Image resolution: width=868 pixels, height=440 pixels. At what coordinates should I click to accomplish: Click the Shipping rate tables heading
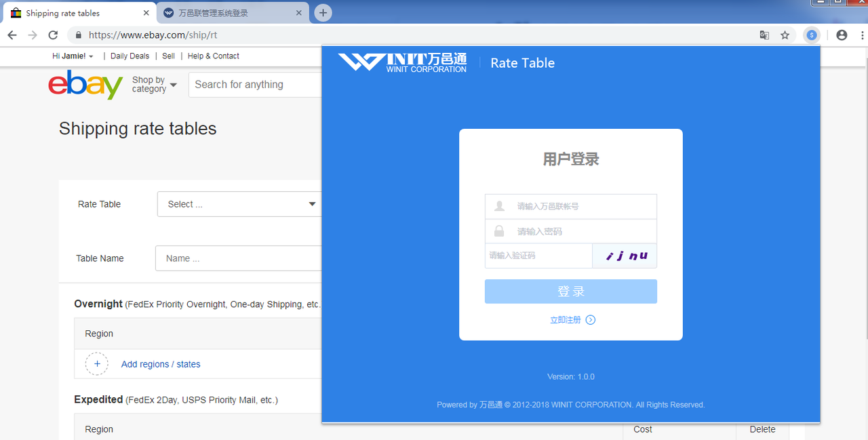[x=138, y=129]
